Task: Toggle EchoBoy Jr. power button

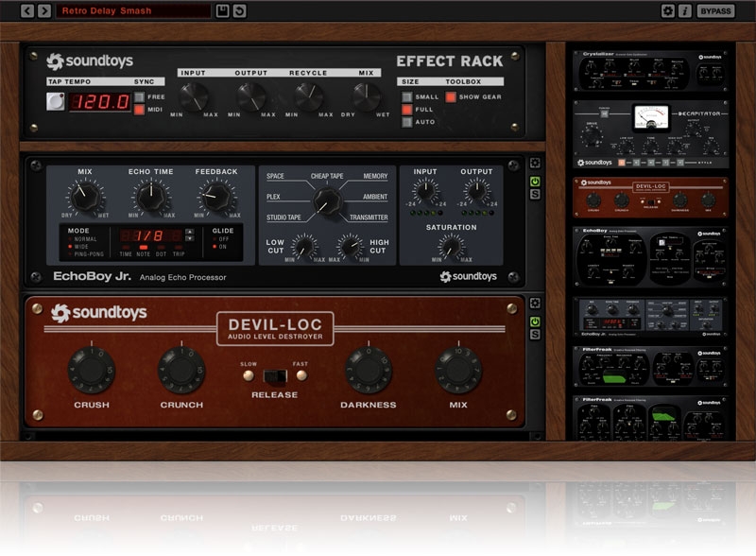Action: (535, 182)
